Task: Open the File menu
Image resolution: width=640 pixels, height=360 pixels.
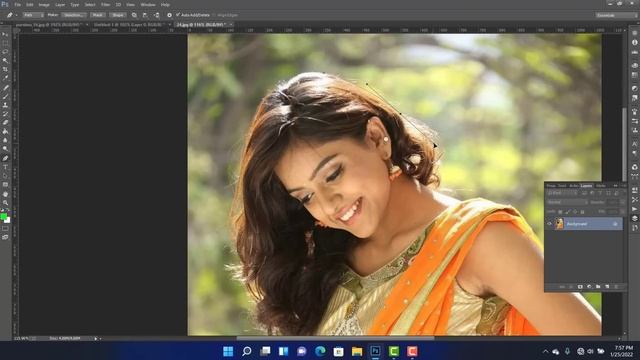Action: click(18, 4)
